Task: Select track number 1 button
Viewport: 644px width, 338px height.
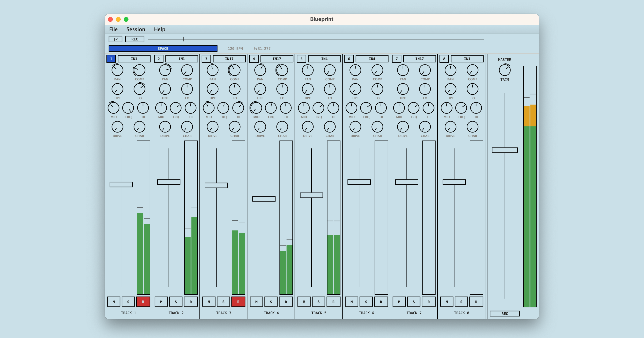Action: click(111, 59)
